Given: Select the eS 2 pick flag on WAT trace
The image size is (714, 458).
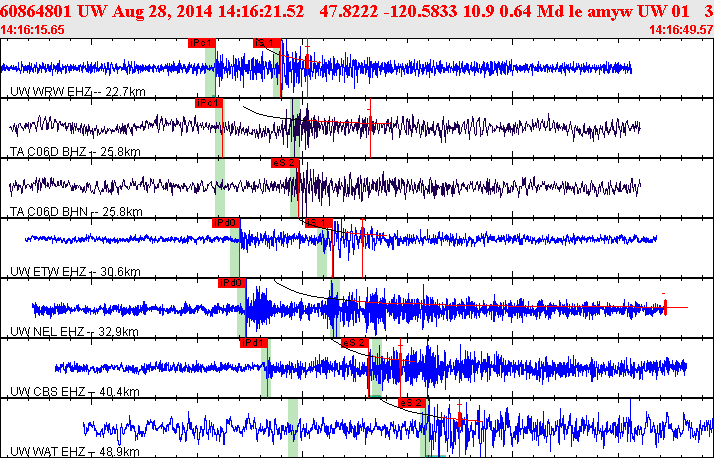Looking at the screenshot, I should [x=412, y=403].
